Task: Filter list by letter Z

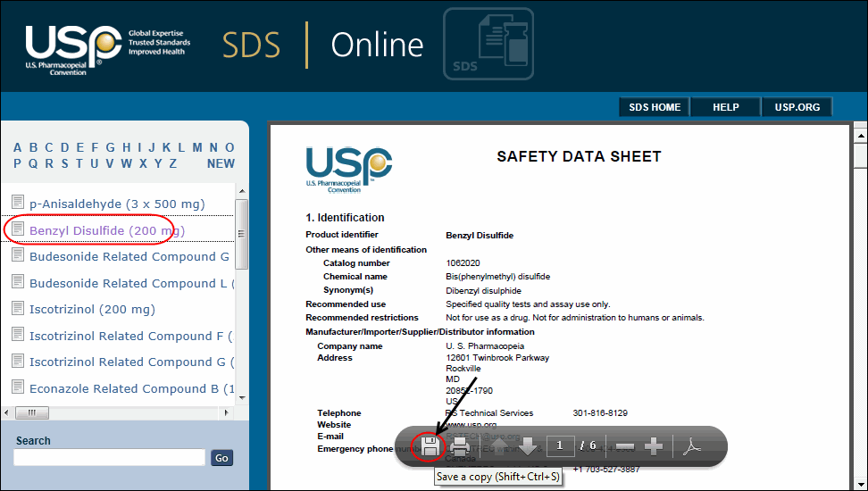Action: coord(173,164)
